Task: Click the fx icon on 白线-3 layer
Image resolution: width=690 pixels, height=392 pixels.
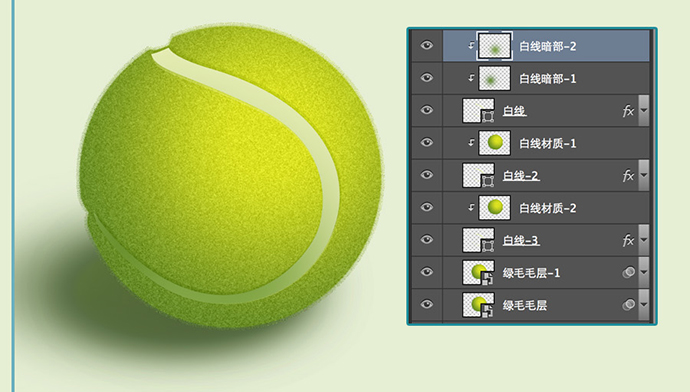Action: (x=628, y=240)
